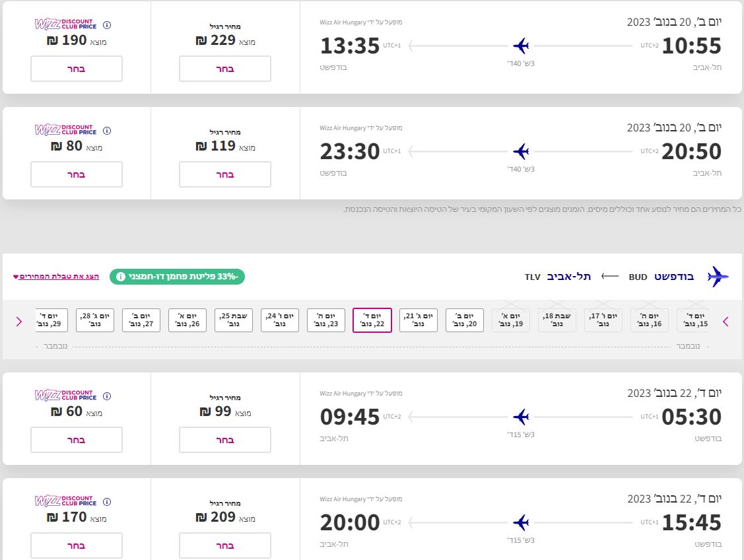The image size is (744, 560).
Task: Open the price table link
Action: coord(56,276)
